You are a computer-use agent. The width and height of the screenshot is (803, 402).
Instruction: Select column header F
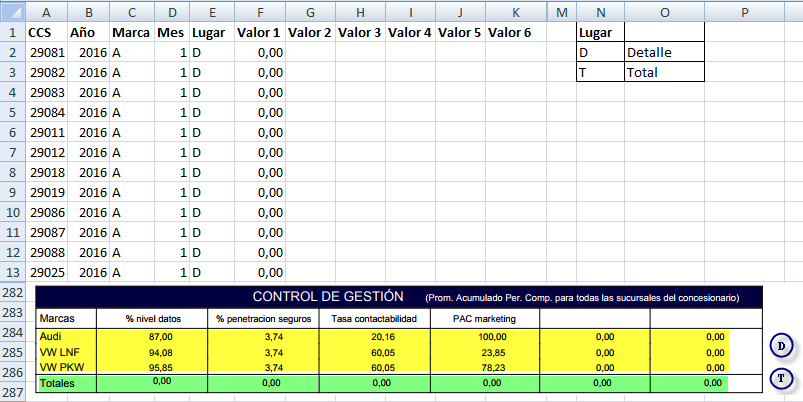click(260, 11)
